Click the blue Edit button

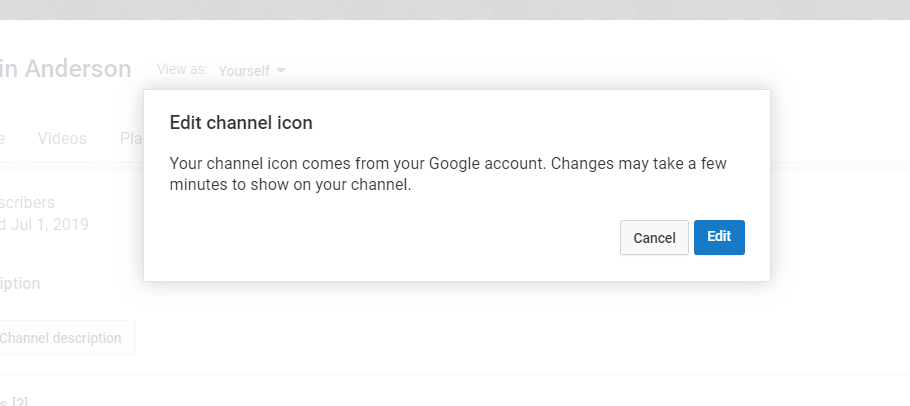[719, 237]
